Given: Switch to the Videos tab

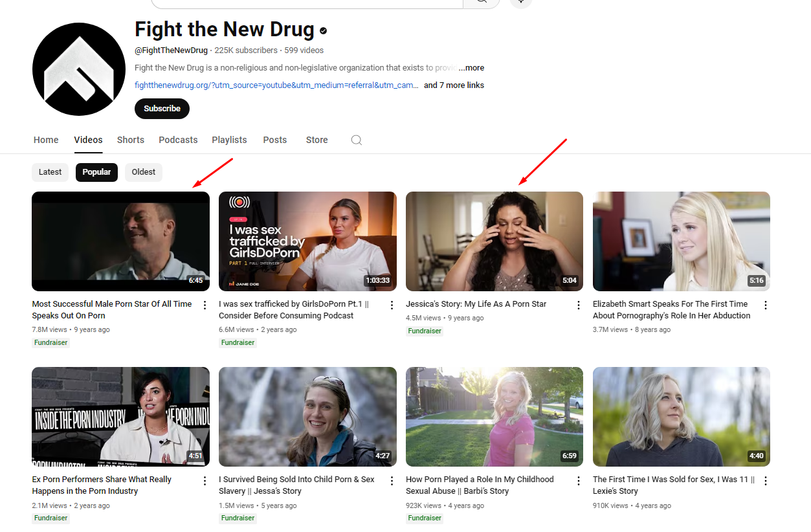Looking at the screenshot, I should 88,140.
